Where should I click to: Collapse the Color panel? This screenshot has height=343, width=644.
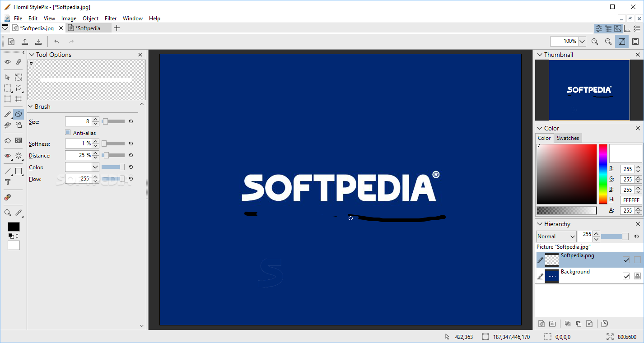(540, 128)
